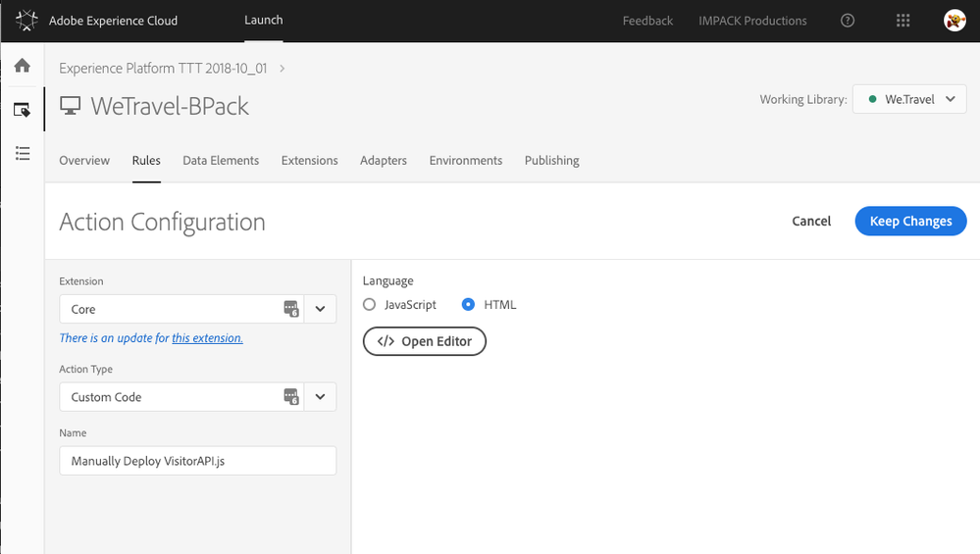Open the list icon in left sidebar

pyautogui.click(x=23, y=153)
